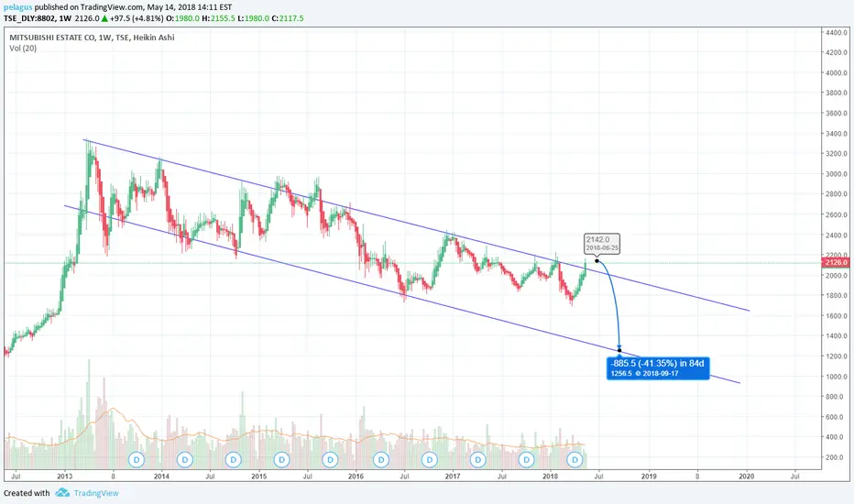Click the blue -885.5 (-41.35%) in 84d label
Image resolution: width=854 pixels, height=504 pixels.
tap(657, 363)
